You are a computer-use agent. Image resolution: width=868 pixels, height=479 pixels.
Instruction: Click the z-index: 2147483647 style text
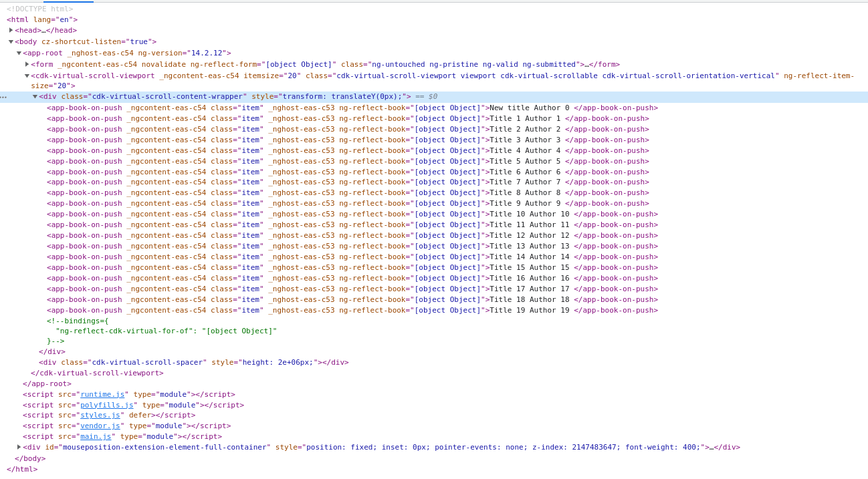[x=574, y=447]
